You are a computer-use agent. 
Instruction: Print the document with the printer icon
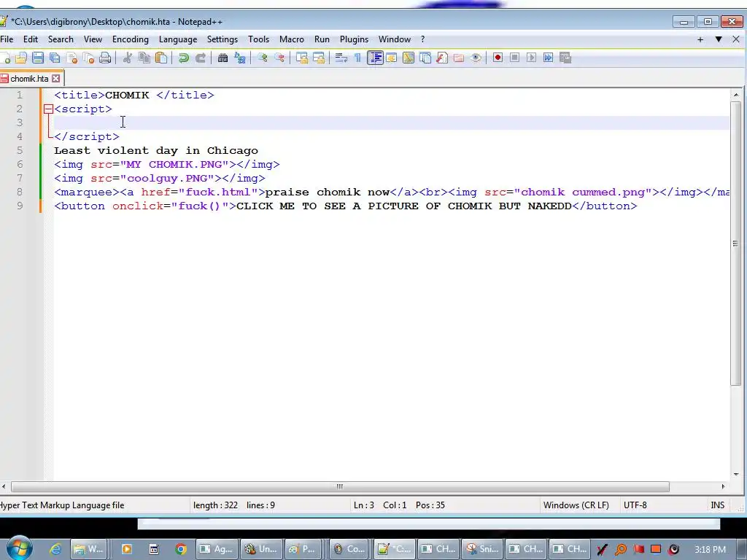[x=105, y=58]
